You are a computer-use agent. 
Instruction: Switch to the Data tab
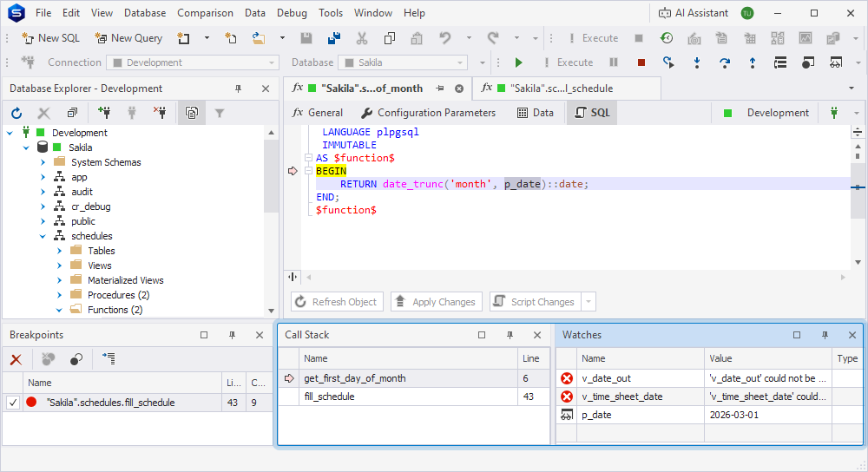pos(536,113)
